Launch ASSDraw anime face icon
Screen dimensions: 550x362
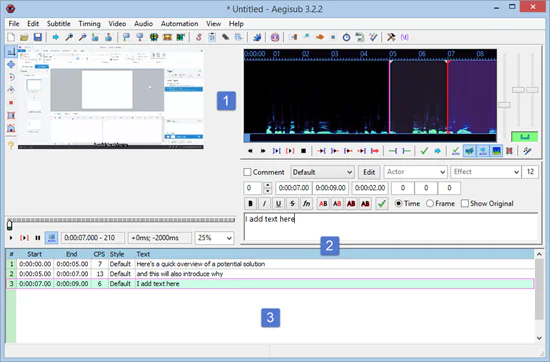click(275, 37)
